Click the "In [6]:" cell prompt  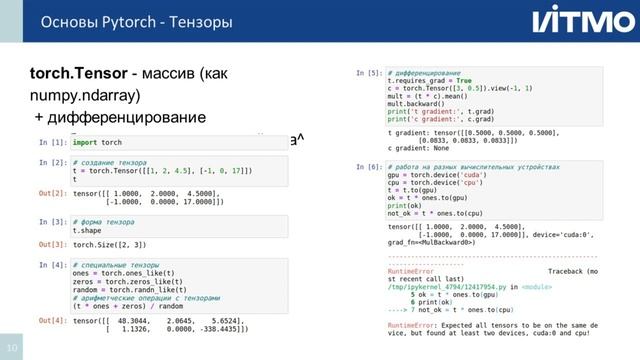[x=369, y=167]
